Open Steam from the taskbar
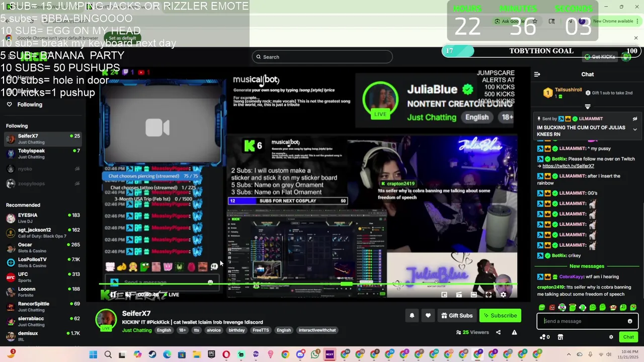Image resolution: width=644 pixels, height=362 pixels. (152, 355)
